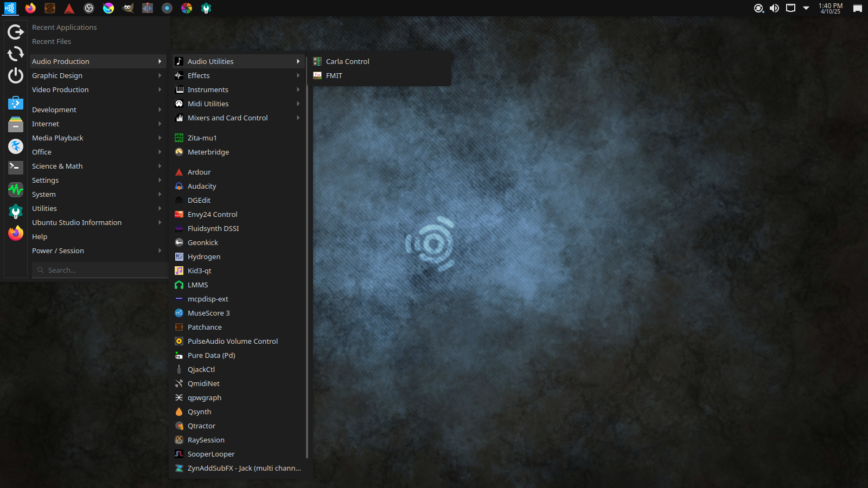Launch LMMS from Audio Production
This screenshot has width=868, height=488.
197,285
